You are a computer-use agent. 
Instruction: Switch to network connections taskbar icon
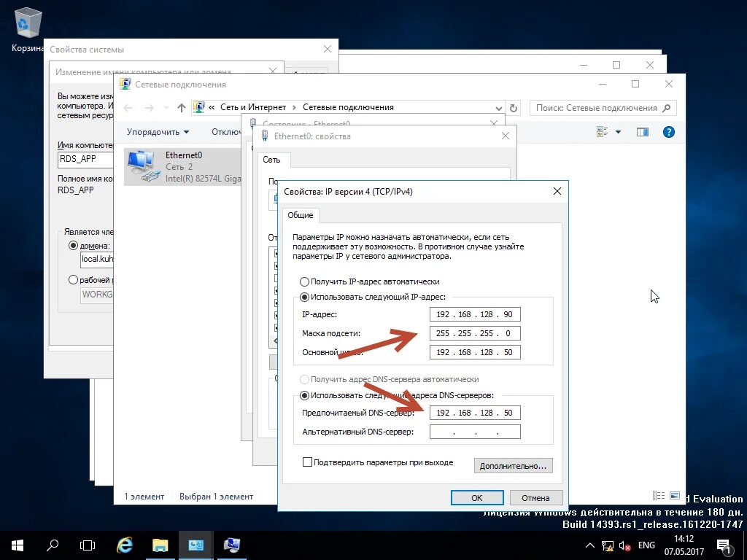[x=231, y=545]
